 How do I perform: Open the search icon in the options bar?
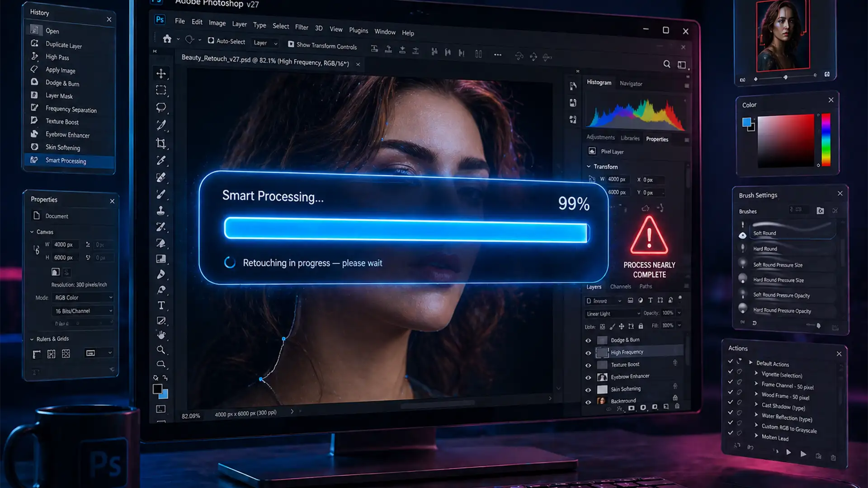click(x=667, y=64)
